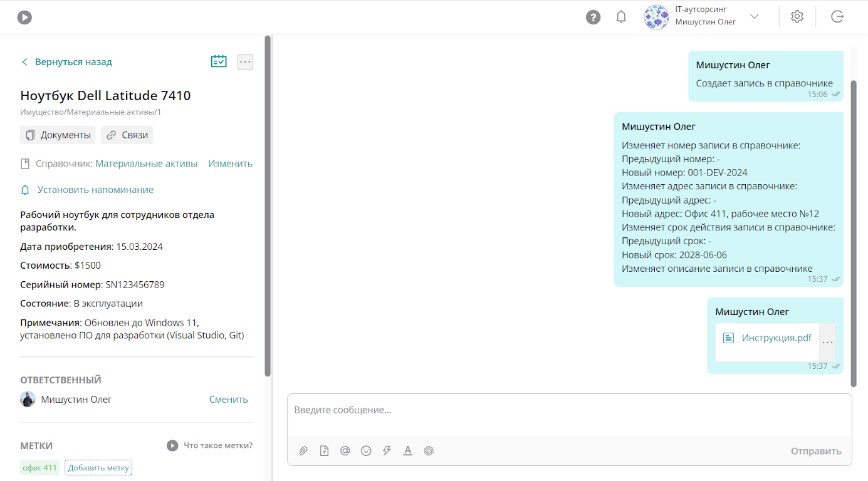Open the calendar tasks icon
This screenshot has width=868, height=481.
219,61
